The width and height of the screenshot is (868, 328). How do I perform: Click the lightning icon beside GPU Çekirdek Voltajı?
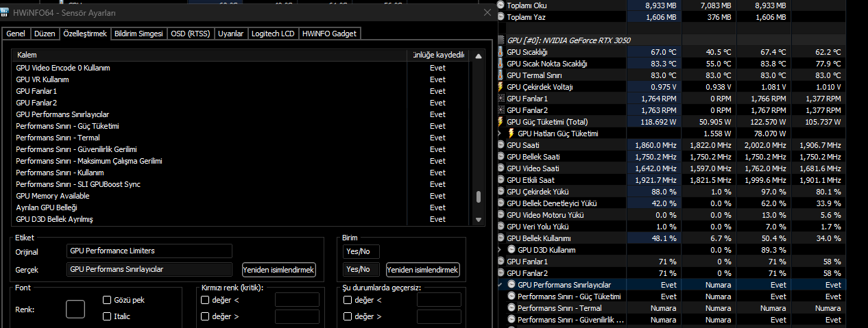501,87
